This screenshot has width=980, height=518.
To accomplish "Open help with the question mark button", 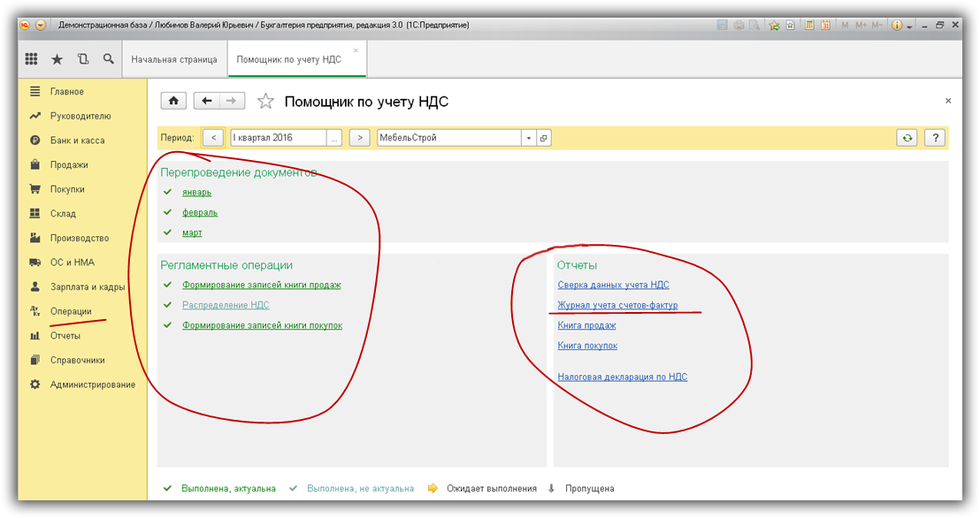I will point(936,138).
